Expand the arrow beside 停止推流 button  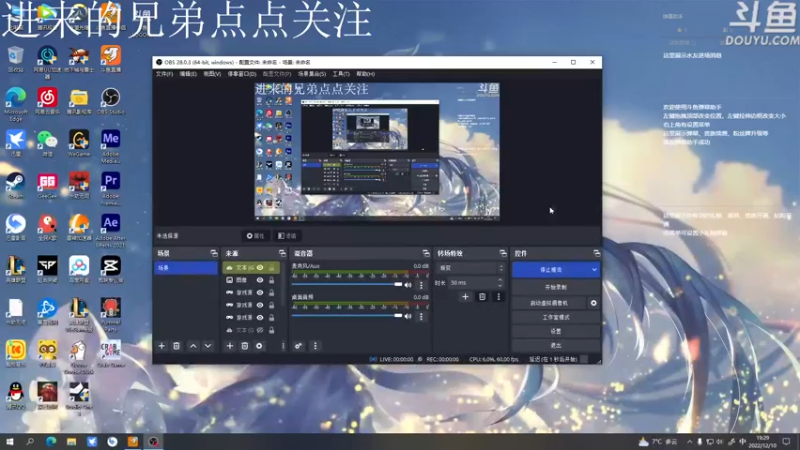pyautogui.click(x=594, y=269)
